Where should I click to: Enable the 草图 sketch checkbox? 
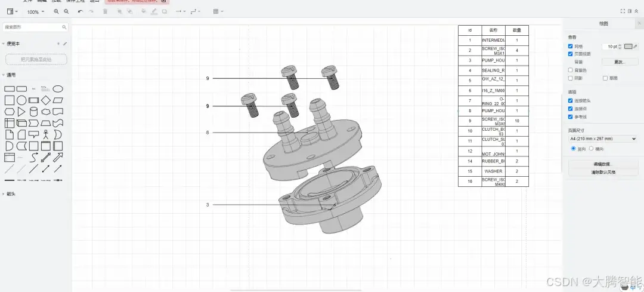[605, 78]
